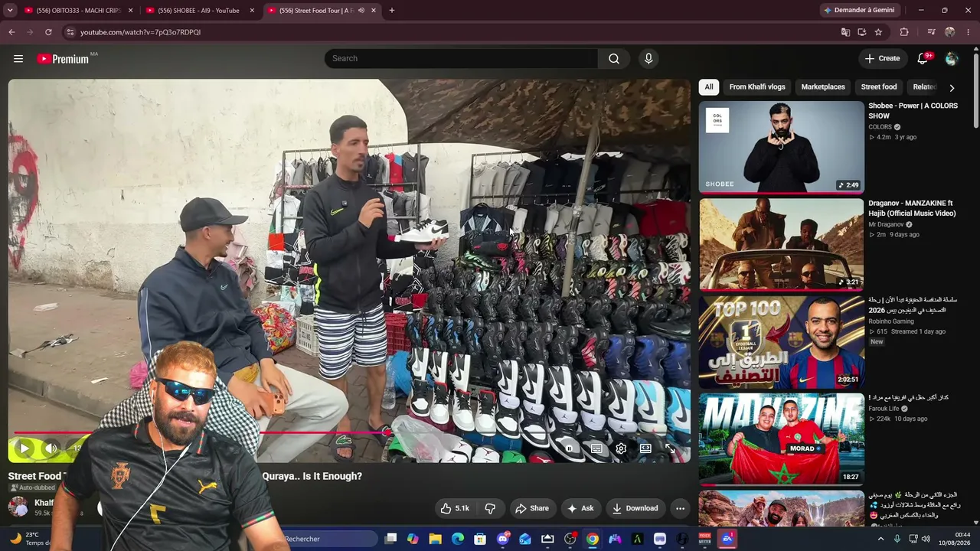Image resolution: width=980 pixels, height=551 pixels.
Task: Open the notifications bell
Action: 923,59
